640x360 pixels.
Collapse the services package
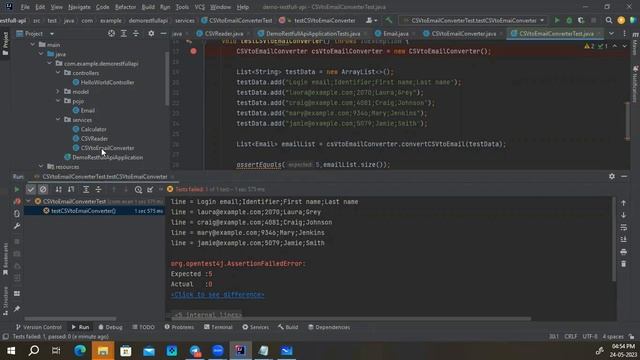point(58,120)
